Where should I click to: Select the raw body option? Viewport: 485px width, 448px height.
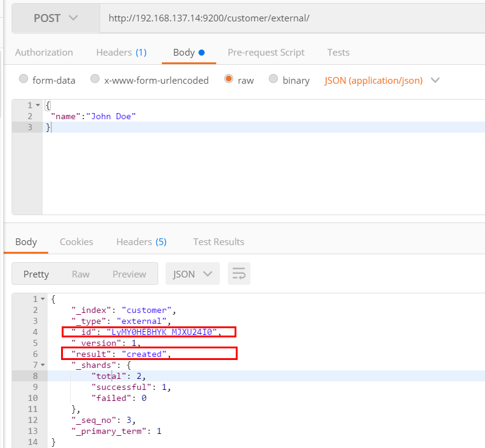(228, 79)
